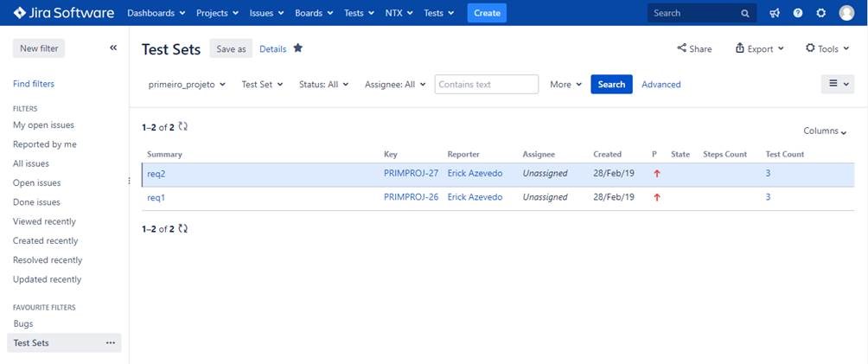The image size is (868, 364).
Task: Refresh results with the top refresh icon
Action: pos(183,127)
